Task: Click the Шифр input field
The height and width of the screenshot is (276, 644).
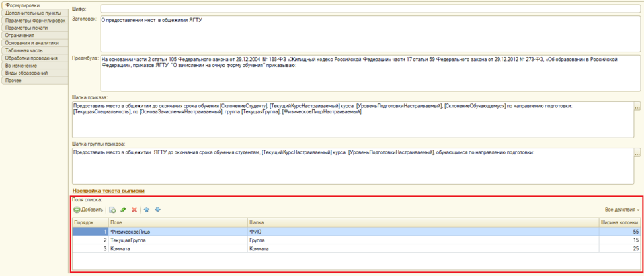Action: pyautogui.click(x=370, y=9)
